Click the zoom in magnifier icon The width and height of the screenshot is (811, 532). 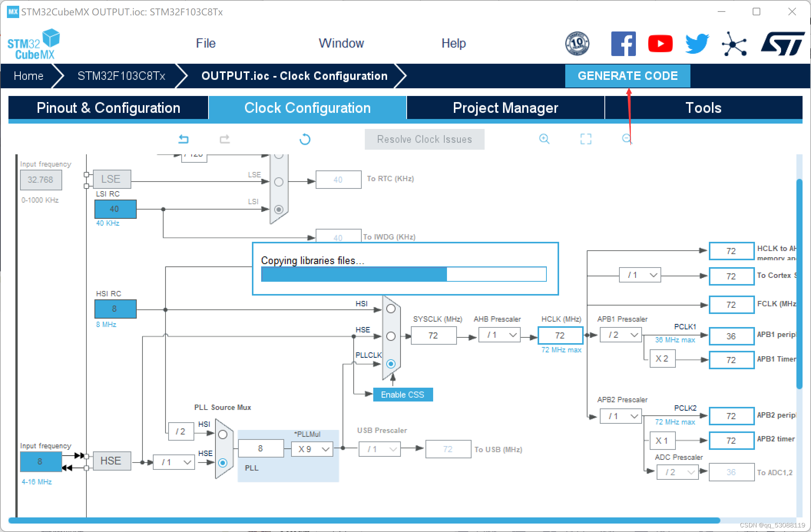point(544,139)
